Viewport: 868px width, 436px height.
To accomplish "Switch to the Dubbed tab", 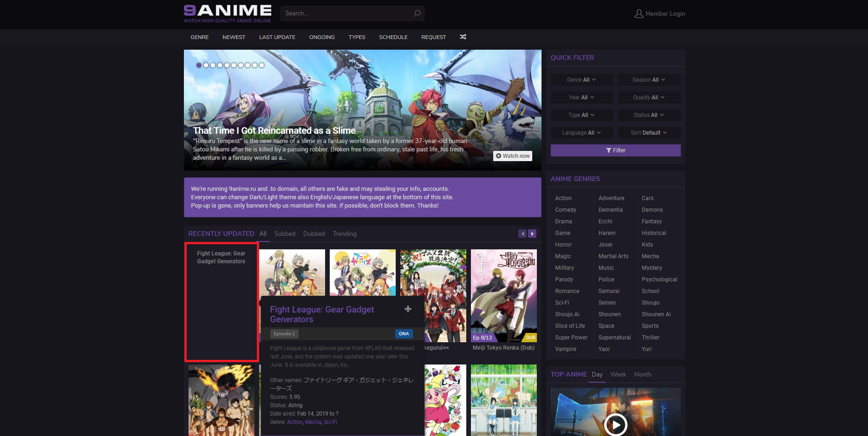I will [314, 234].
